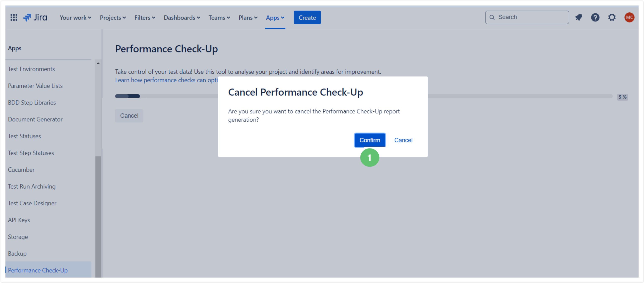Open the notifications bell icon
The image size is (644, 283).
pos(578,17)
